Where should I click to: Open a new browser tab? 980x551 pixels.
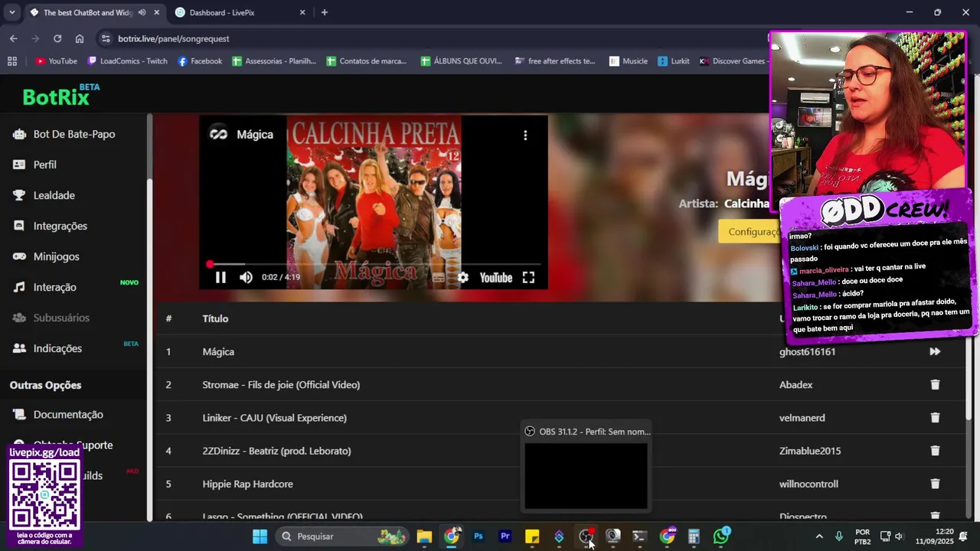click(325, 12)
